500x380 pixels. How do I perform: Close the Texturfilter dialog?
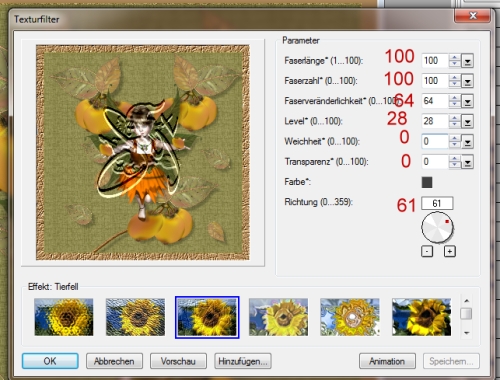click(x=472, y=16)
